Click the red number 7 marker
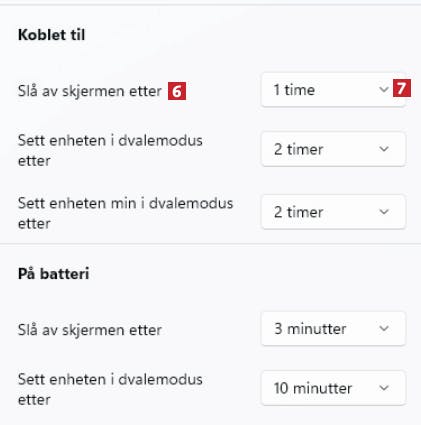Screen dimensions: 421x425 tap(402, 88)
